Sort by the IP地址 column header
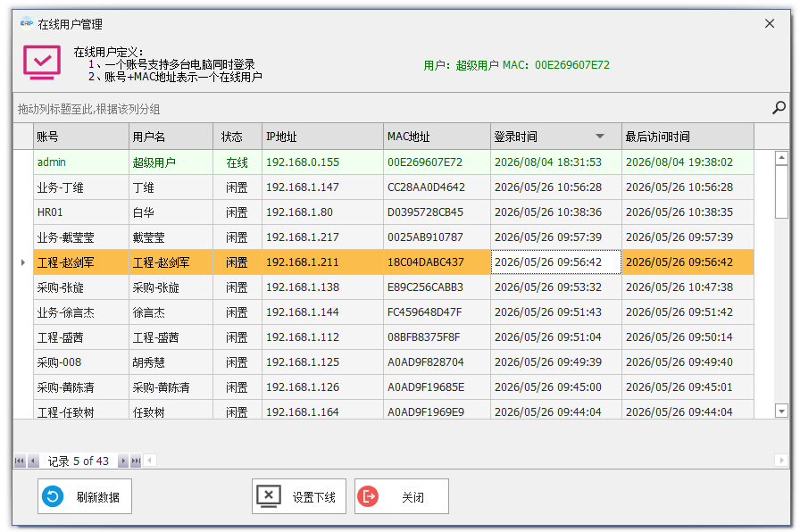 click(x=322, y=137)
